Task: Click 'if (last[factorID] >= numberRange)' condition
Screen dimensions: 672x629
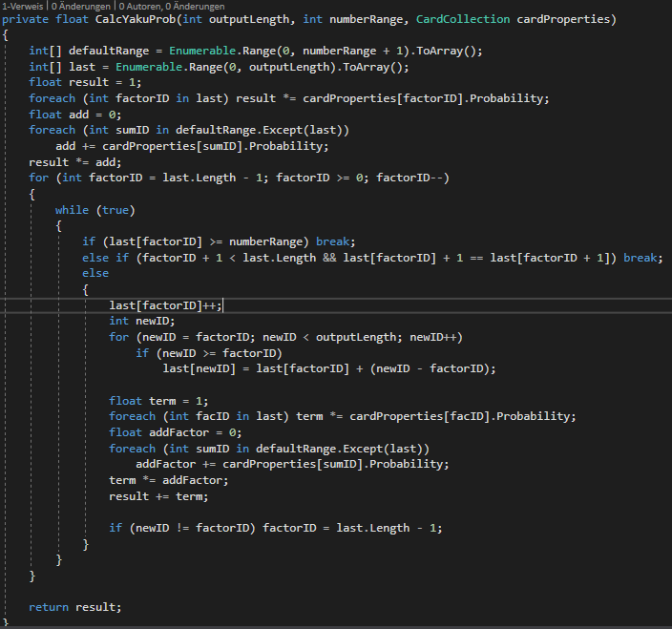Action: 196,241
